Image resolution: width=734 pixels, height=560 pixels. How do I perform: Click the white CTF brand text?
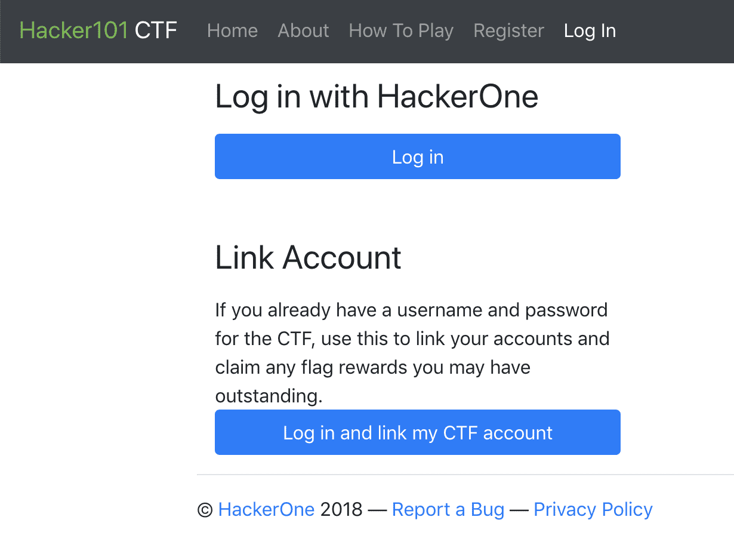[156, 30]
